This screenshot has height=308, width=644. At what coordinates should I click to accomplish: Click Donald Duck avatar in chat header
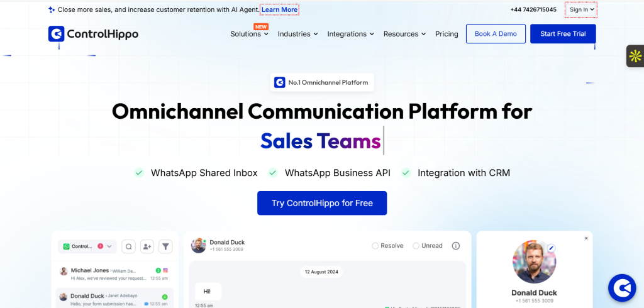tap(198, 245)
